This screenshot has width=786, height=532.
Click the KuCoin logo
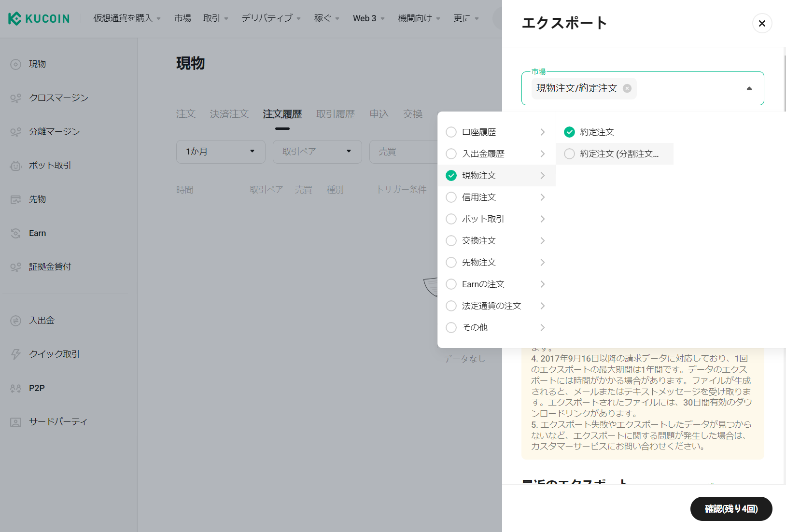click(x=39, y=18)
